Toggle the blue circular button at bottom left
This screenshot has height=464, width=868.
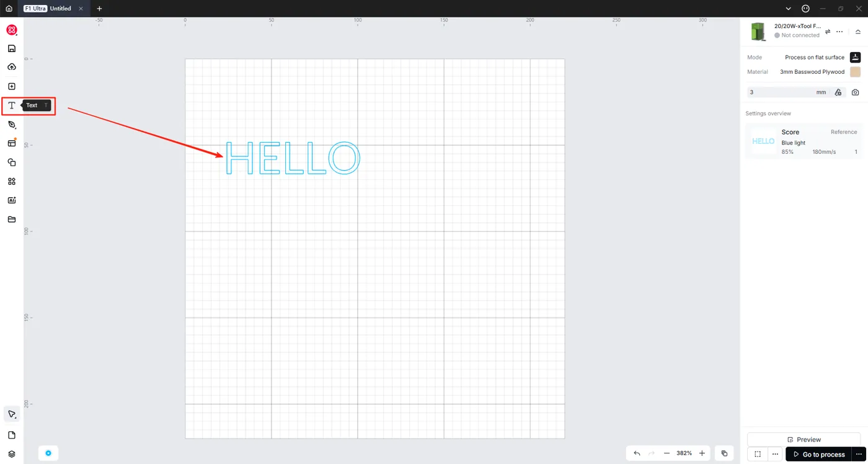pos(48,453)
